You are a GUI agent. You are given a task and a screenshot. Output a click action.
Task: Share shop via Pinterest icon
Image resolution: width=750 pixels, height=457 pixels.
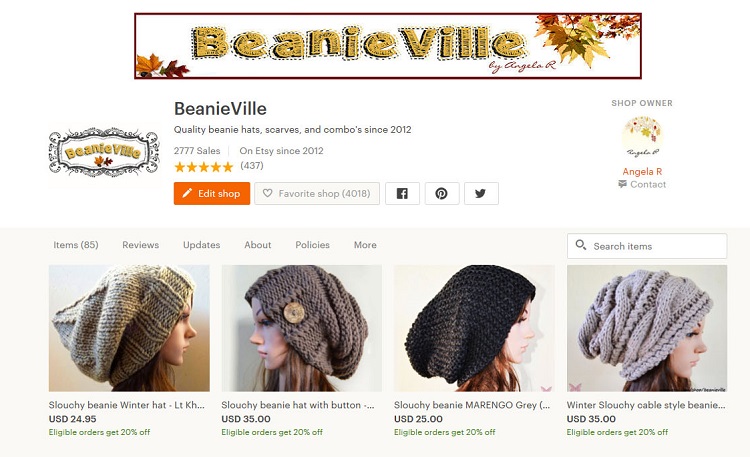point(441,193)
